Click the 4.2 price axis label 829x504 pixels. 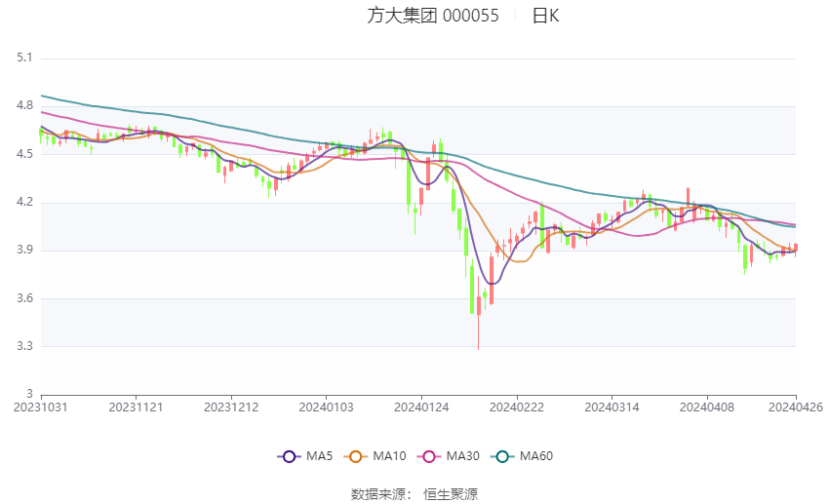24,203
